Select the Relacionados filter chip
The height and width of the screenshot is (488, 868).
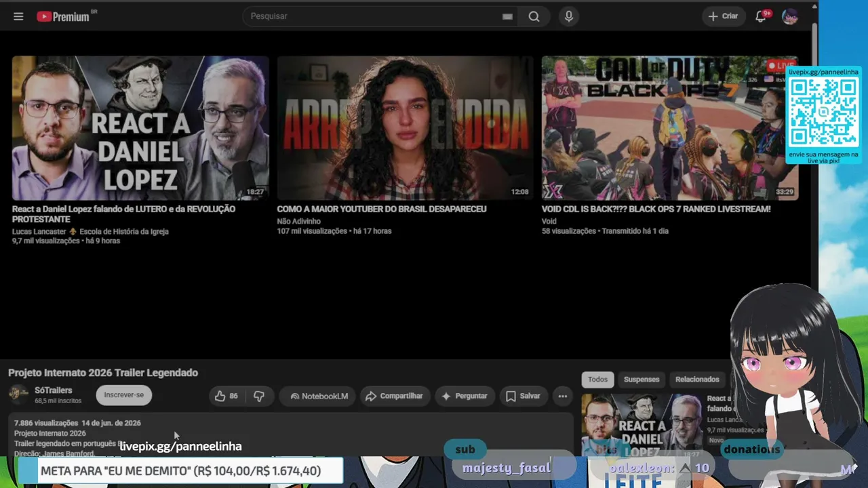(697, 380)
